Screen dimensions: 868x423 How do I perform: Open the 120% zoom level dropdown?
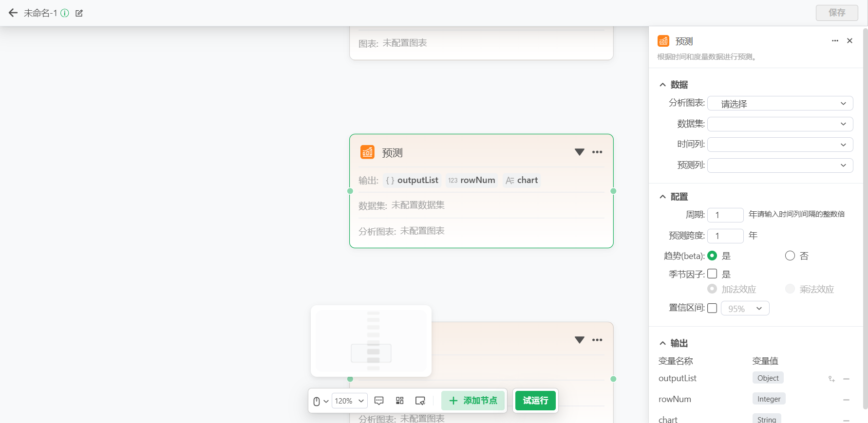(x=349, y=401)
